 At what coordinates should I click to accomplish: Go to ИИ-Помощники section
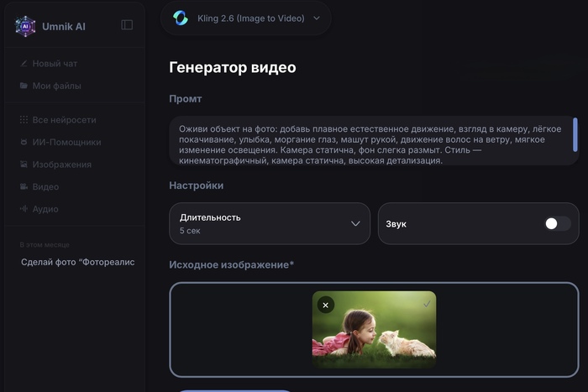click(x=66, y=143)
